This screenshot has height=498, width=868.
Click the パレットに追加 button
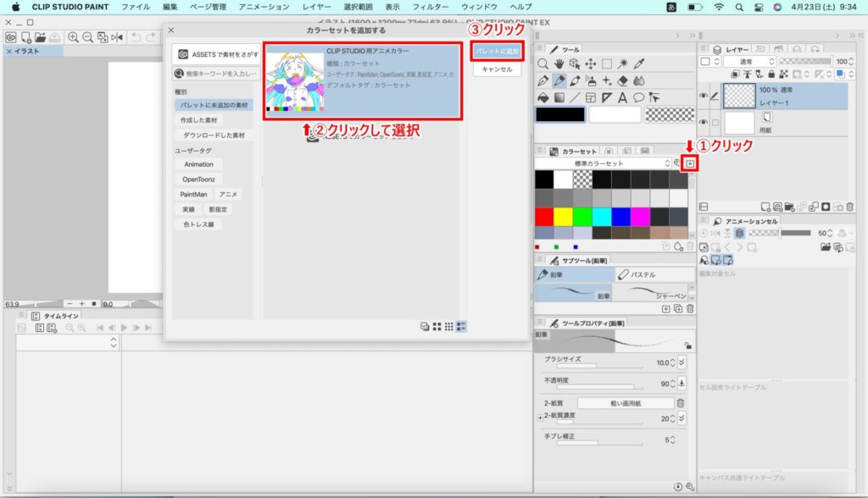497,52
